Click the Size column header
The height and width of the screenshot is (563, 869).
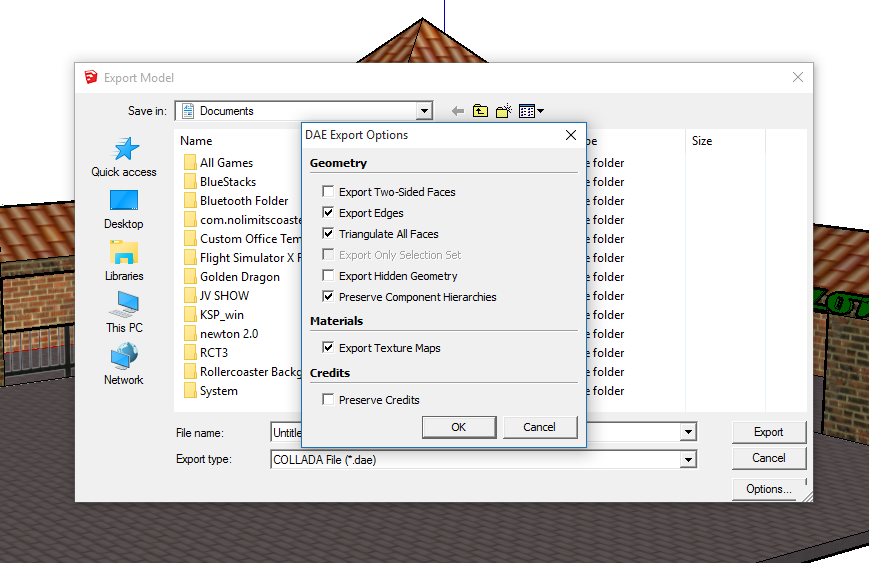click(x=702, y=141)
